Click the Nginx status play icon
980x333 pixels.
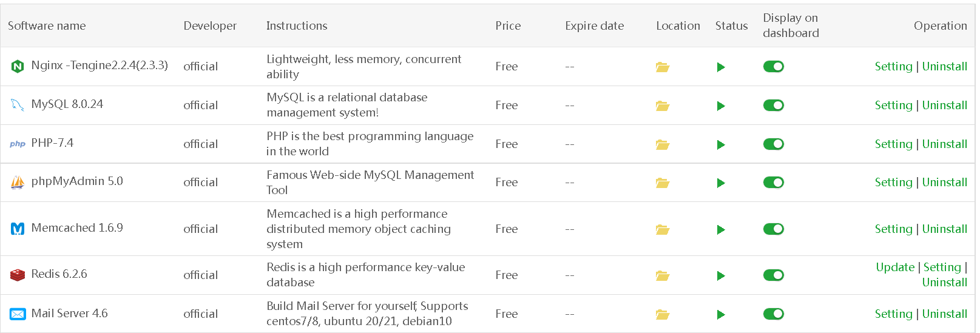click(x=720, y=67)
